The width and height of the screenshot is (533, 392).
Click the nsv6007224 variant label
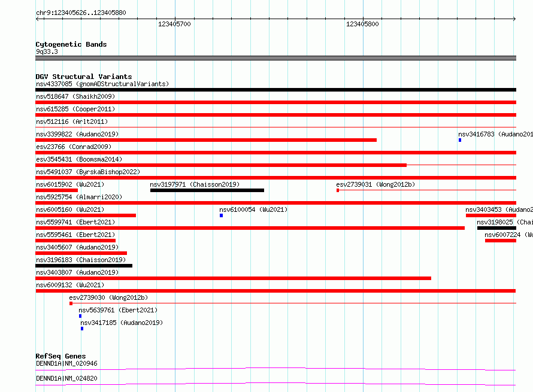click(508, 235)
